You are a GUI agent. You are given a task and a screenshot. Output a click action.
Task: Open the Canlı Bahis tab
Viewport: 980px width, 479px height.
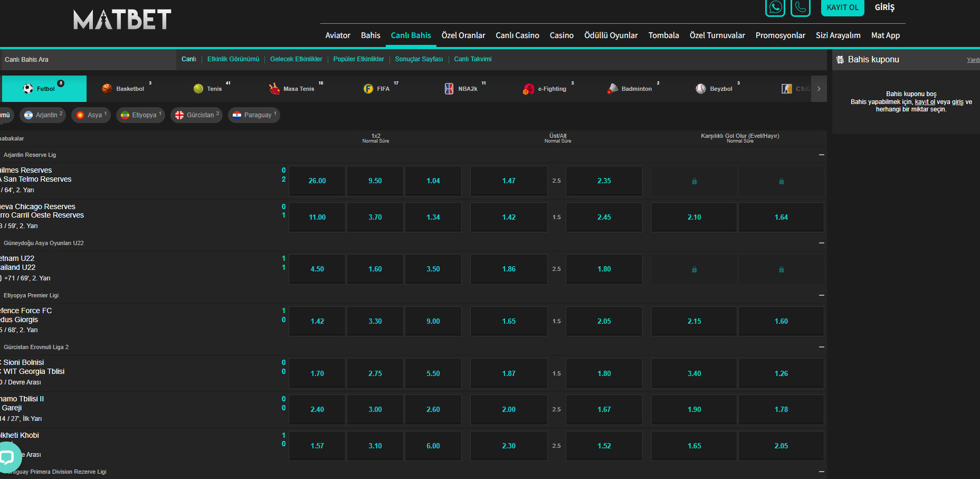coord(411,35)
